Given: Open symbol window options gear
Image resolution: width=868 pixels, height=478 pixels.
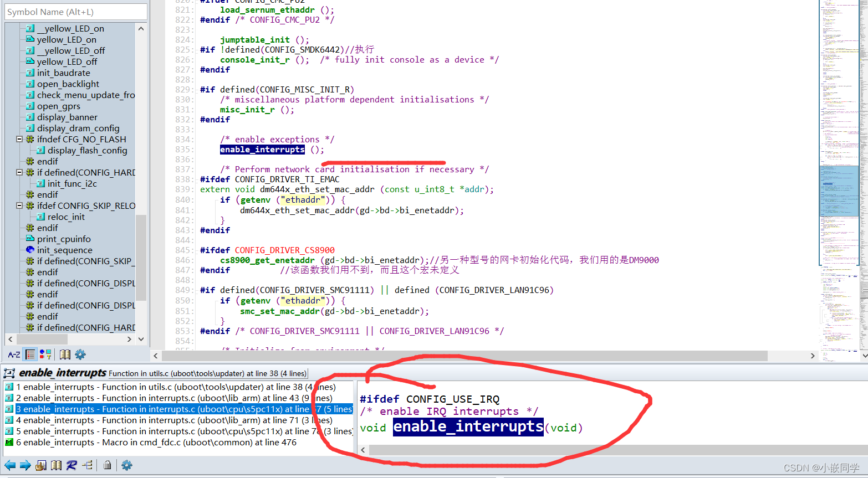Looking at the screenshot, I should [x=80, y=354].
